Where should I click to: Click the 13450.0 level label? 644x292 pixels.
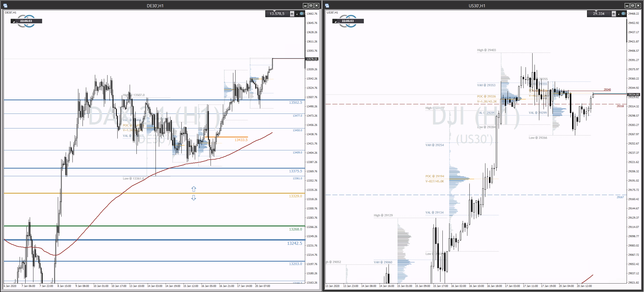point(297,130)
